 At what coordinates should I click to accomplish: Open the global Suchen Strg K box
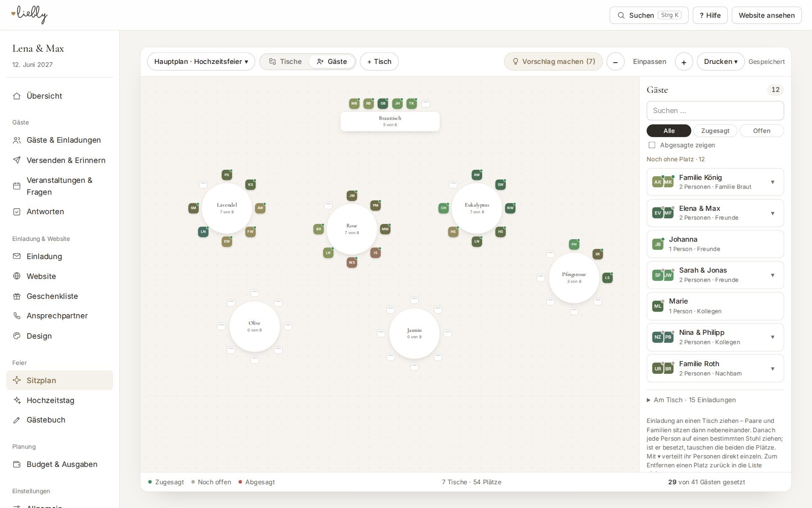649,15
